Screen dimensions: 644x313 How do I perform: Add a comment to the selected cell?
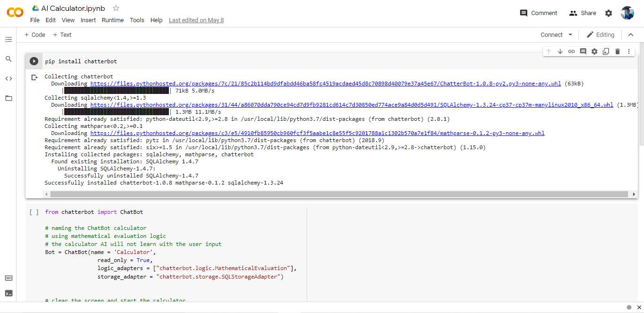[x=583, y=51]
